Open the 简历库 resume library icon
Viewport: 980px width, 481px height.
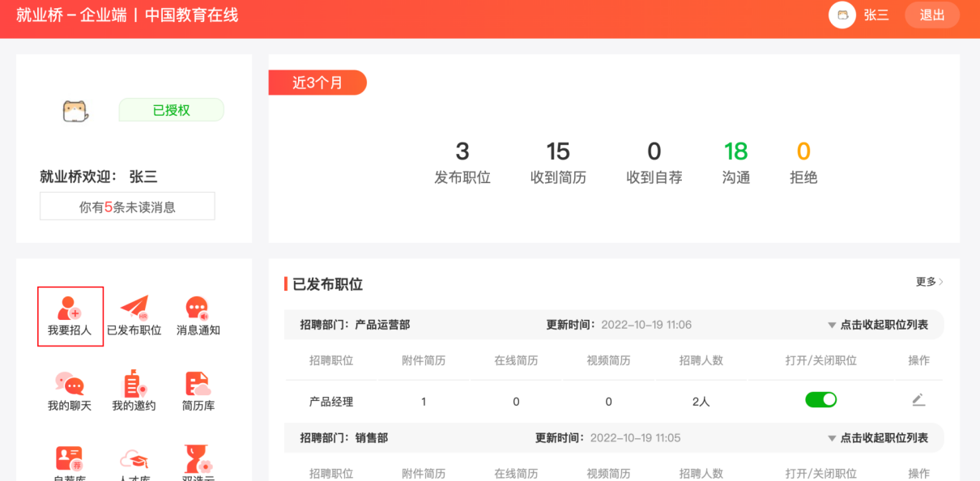coord(197,389)
